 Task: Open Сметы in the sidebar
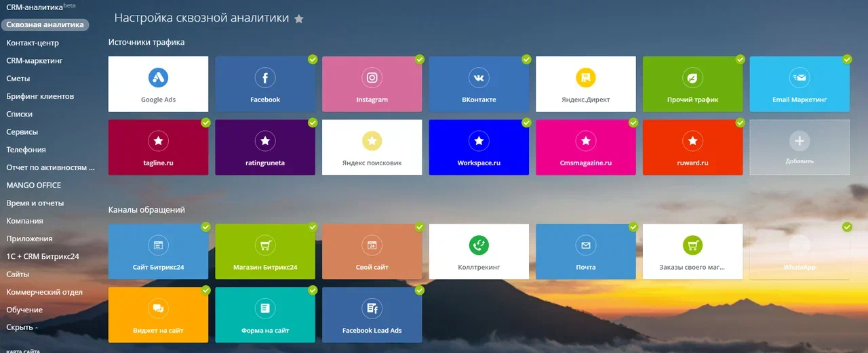pos(18,79)
